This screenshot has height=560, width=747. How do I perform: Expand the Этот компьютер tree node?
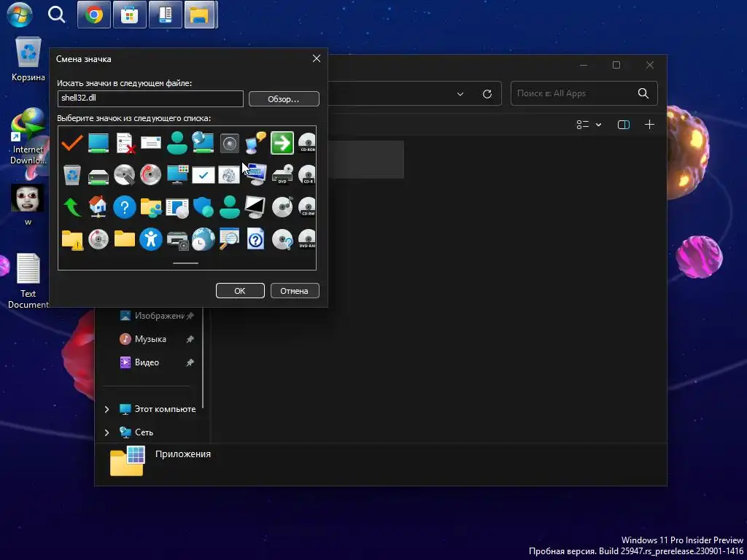[107, 409]
